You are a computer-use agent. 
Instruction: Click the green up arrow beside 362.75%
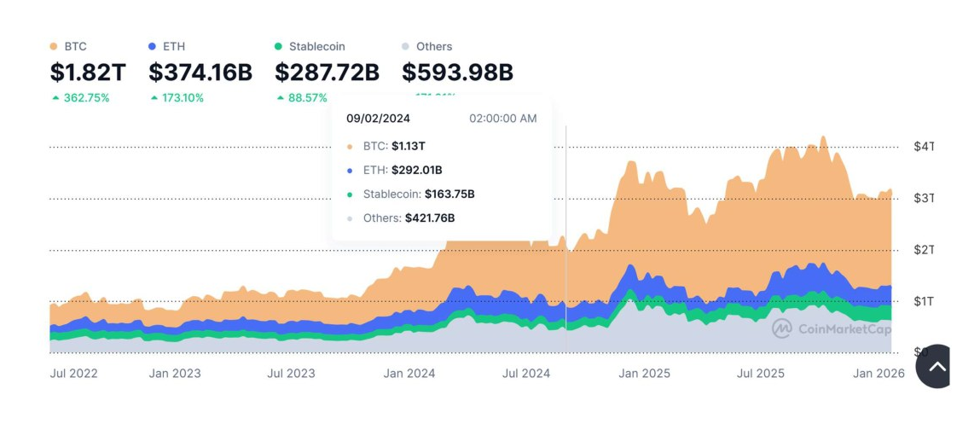[x=56, y=97]
